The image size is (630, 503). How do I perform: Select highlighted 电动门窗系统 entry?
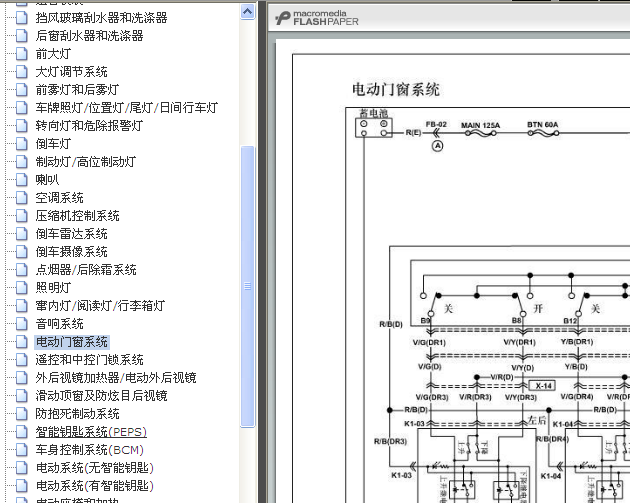(72, 342)
